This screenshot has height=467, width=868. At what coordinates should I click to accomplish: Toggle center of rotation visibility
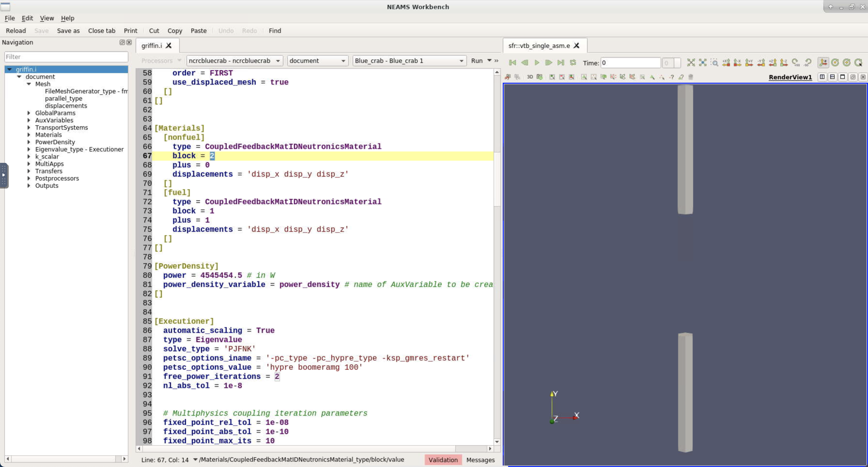click(x=835, y=63)
